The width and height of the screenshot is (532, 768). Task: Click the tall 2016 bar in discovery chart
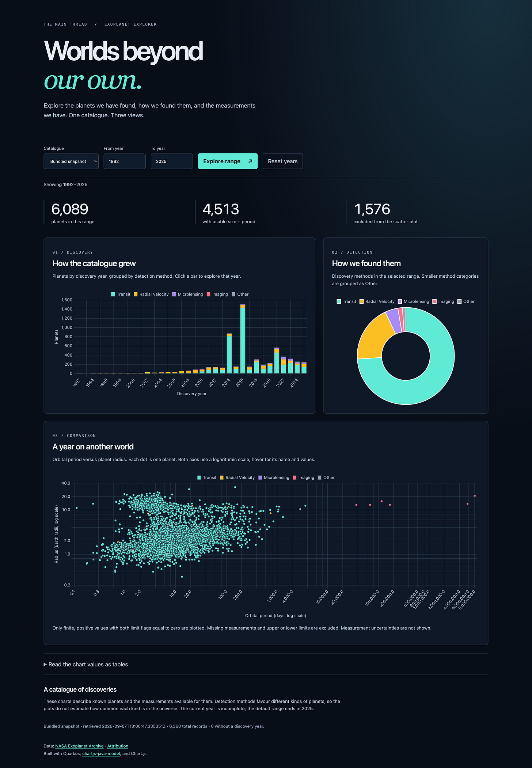243,339
